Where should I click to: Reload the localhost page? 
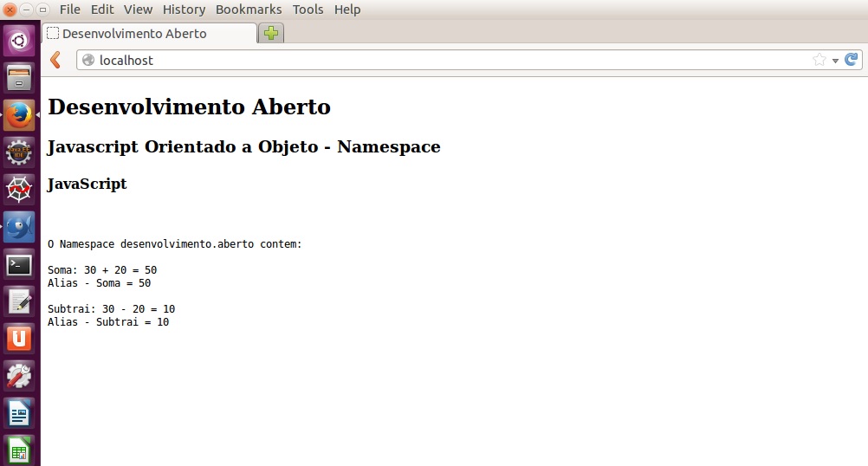pos(851,60)
